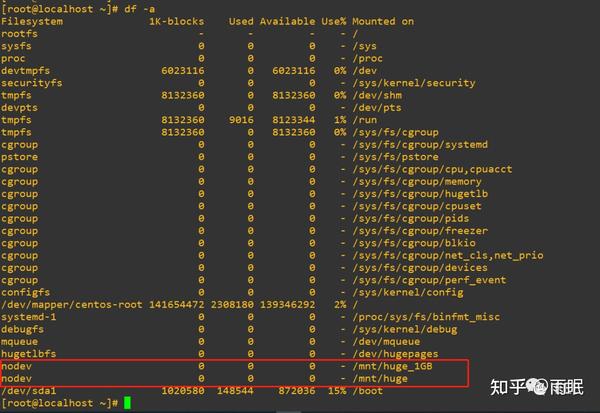Click the '/sys/fs/cgroup/net_cls,net_prio' path
This screenshot has height=413, width=600.
tap(448, 255)
